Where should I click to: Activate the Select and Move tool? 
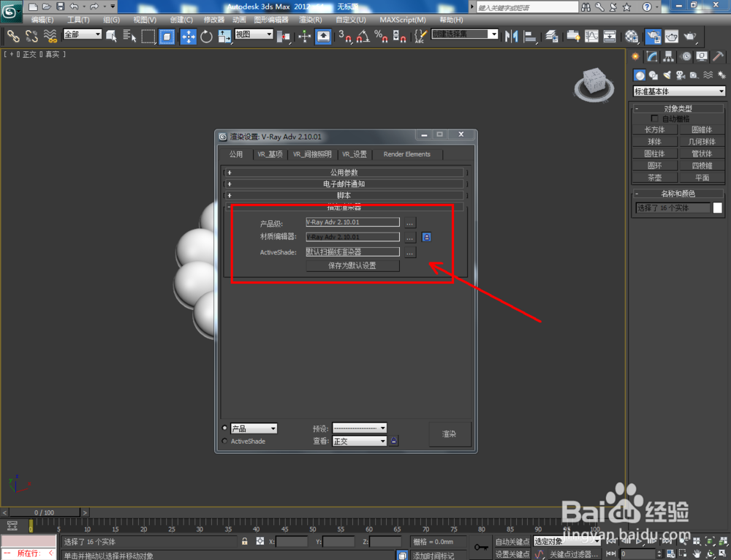[x=188, y=37]
